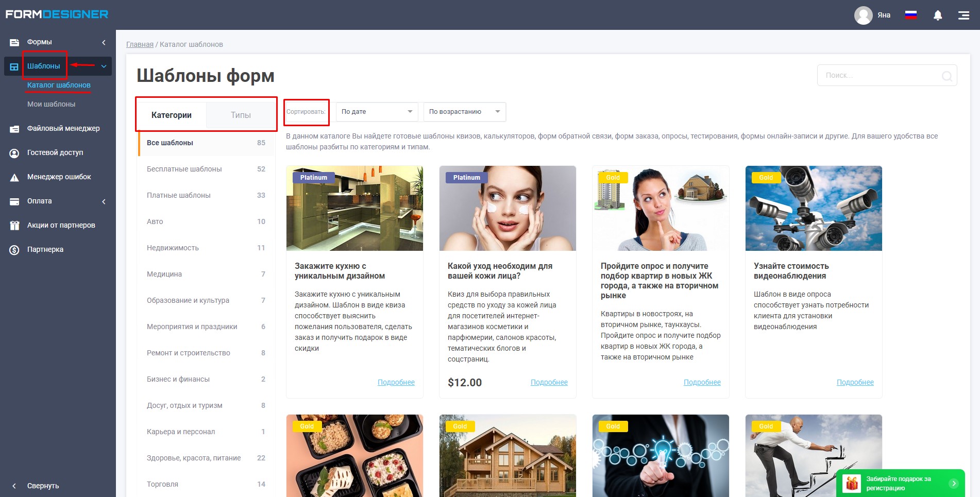Image resolution: width=980 pixels, height=497 pixels.
Task: Click the user avatar icon
Action: 864,15
